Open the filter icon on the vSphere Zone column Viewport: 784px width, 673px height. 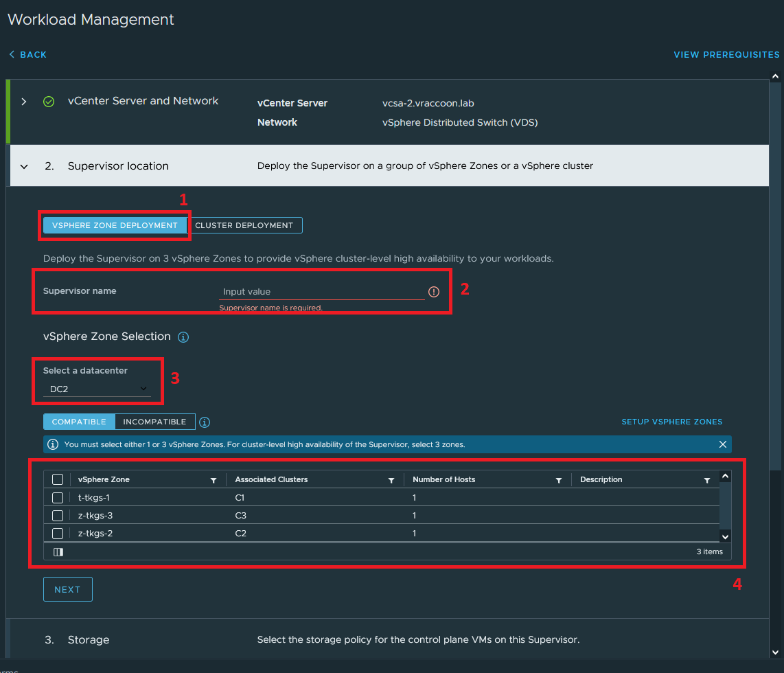tap(214, 479)
